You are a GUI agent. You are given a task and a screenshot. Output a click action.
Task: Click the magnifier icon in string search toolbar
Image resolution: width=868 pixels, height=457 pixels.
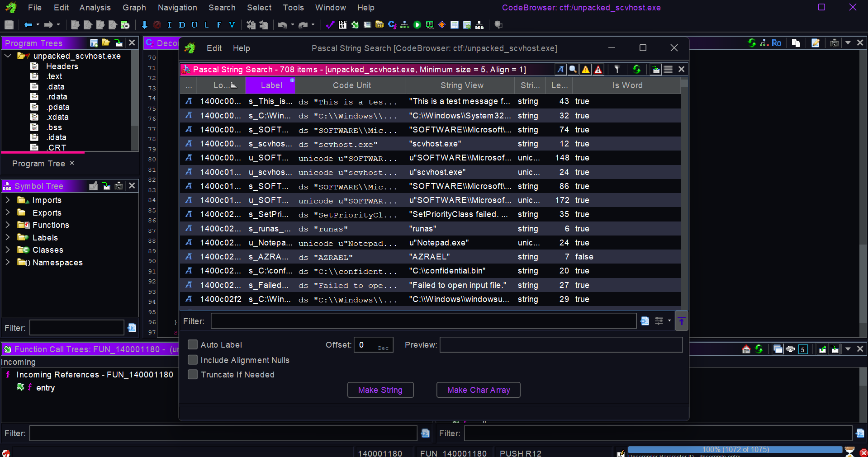pyautogui.click(x=573, y=69)
